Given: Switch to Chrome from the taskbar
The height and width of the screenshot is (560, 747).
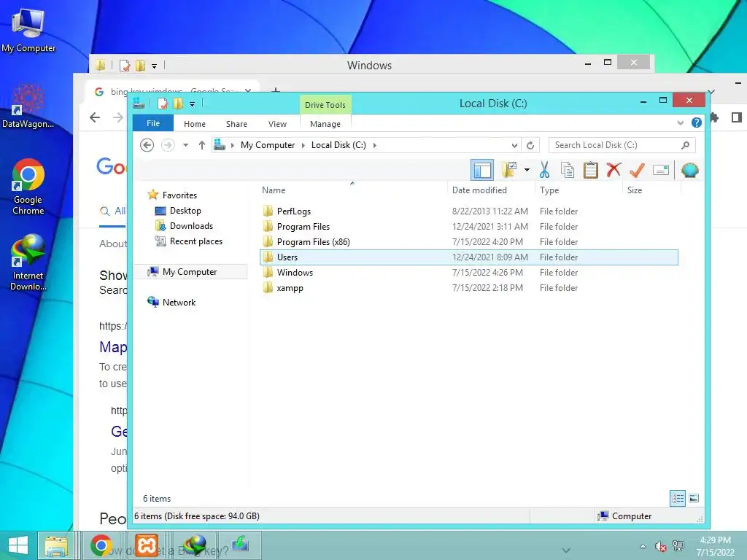Looking at the screenshot, I should (x=101, y=545).
